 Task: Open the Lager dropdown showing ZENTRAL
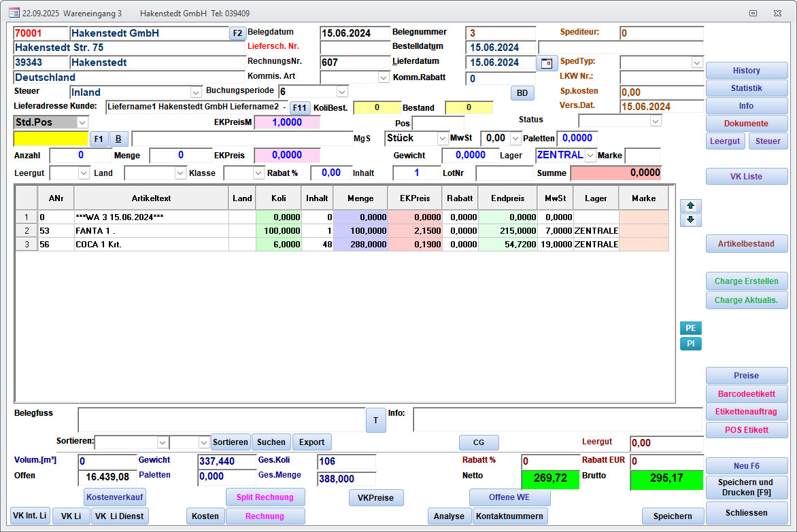pos(590,156)
